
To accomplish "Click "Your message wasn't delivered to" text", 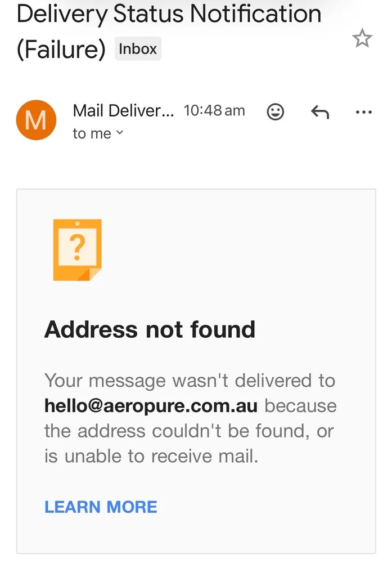I will (x=190, y=381).
